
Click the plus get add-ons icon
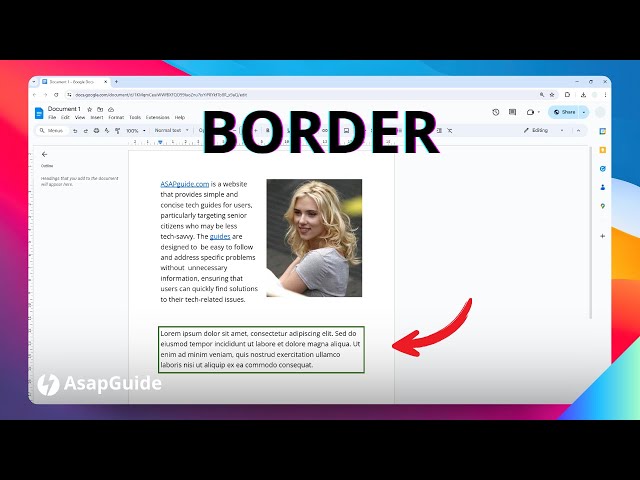pyautogui.click(x=602, y=236)
